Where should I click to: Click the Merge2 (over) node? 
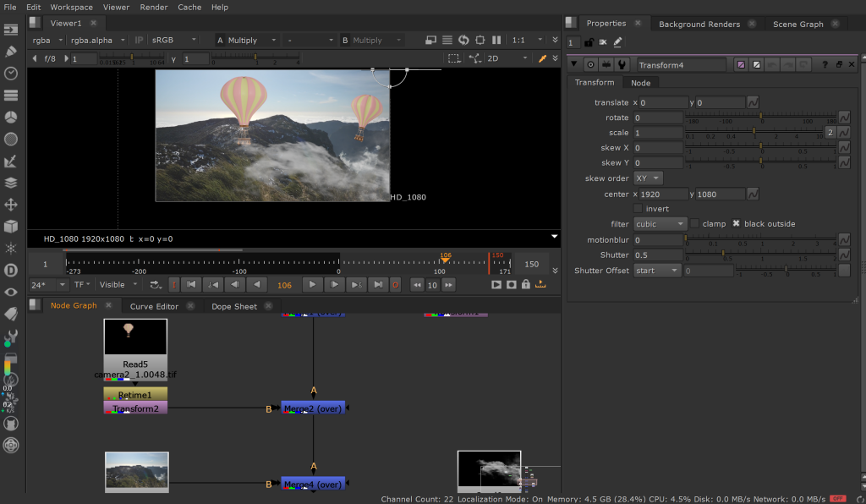(313, 408)
